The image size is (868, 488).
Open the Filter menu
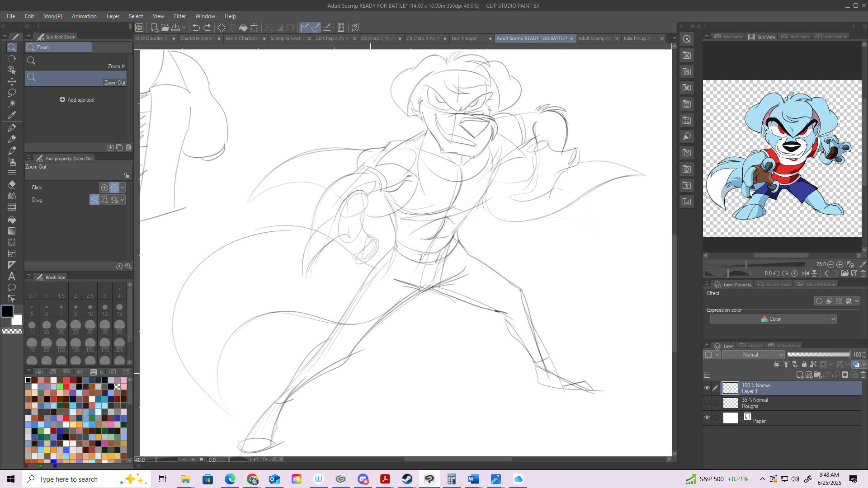[x=179, y=16]
